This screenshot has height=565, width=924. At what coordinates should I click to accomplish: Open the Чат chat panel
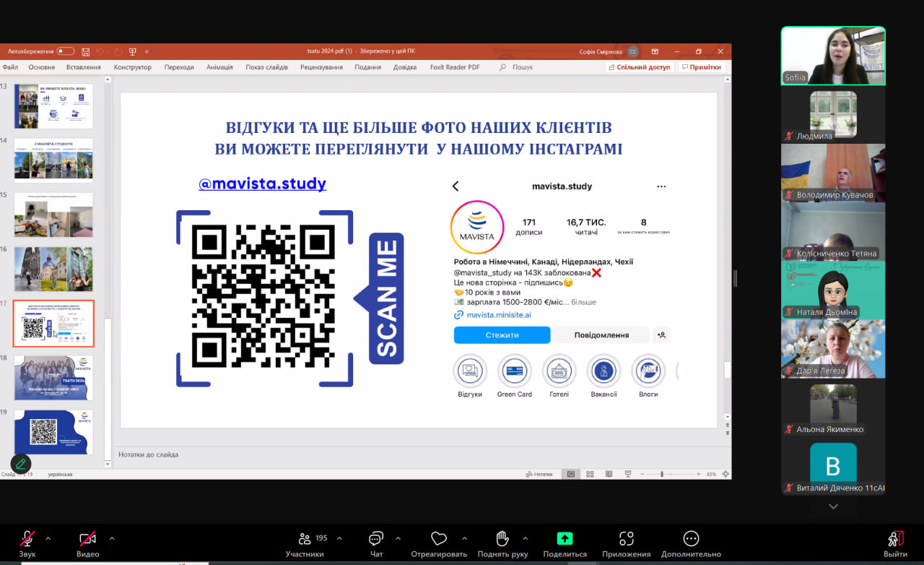pos(376,543)
